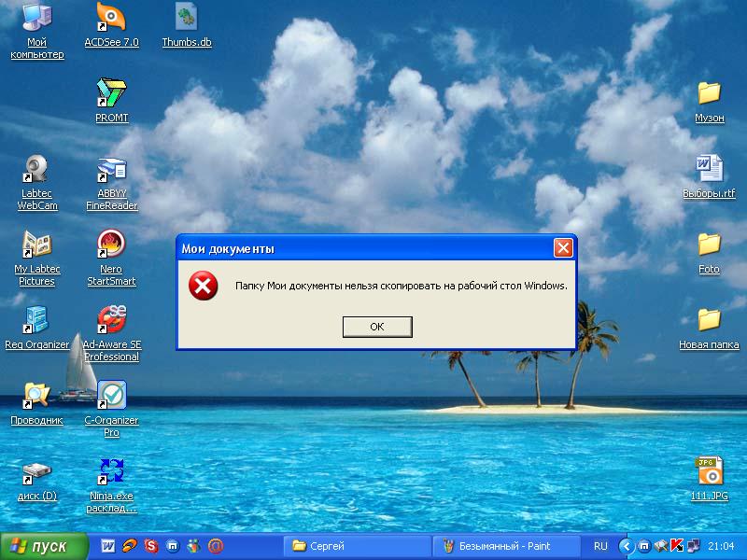Close the Мои документы error dialog
Screen dimensions: 747x560
(563, 247)
